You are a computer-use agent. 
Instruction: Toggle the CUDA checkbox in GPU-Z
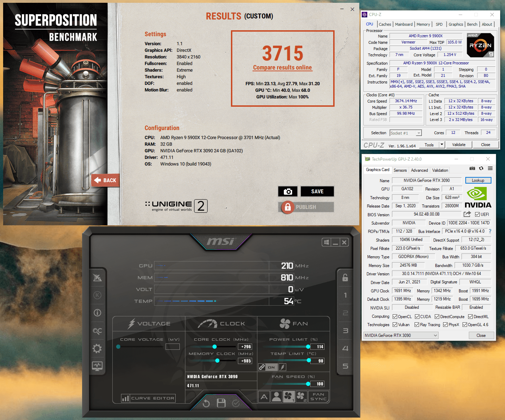point(417,317)
